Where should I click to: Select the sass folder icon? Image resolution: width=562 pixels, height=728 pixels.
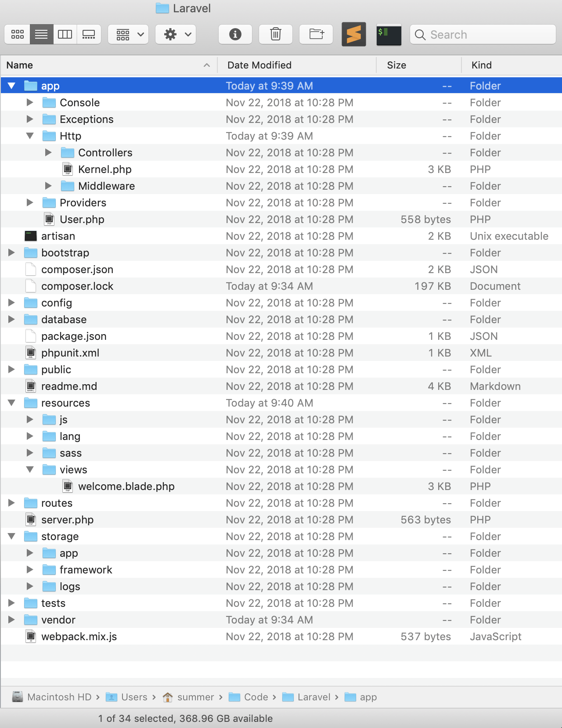pos(49,453)
